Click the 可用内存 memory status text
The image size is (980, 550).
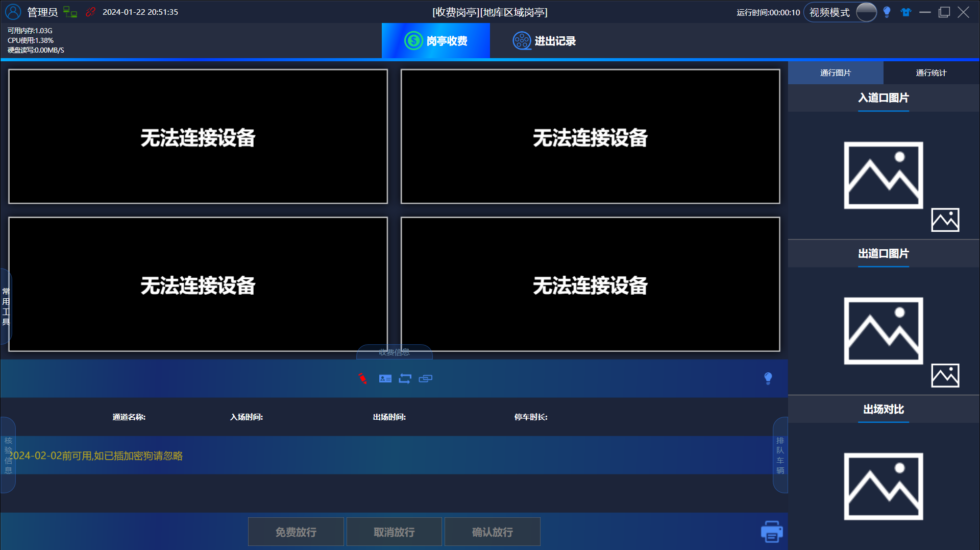30,31
